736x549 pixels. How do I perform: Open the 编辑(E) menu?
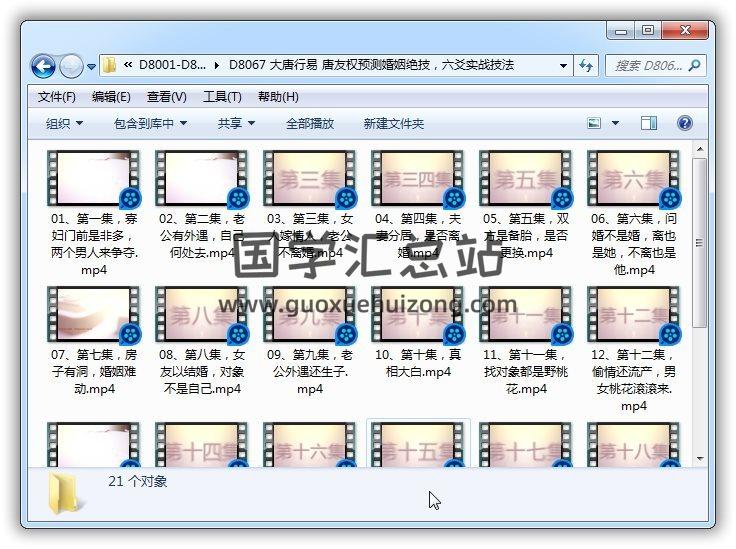click(x=111, y=97)
